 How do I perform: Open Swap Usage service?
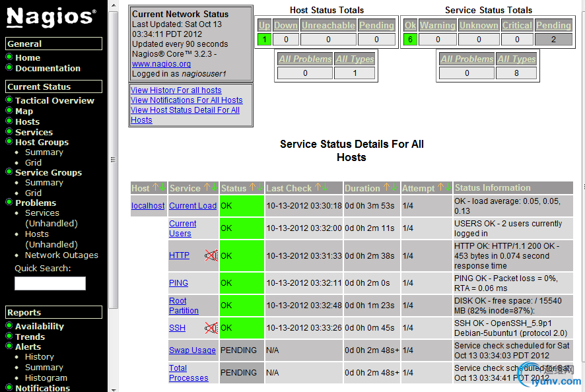click(x=193, y=350)
